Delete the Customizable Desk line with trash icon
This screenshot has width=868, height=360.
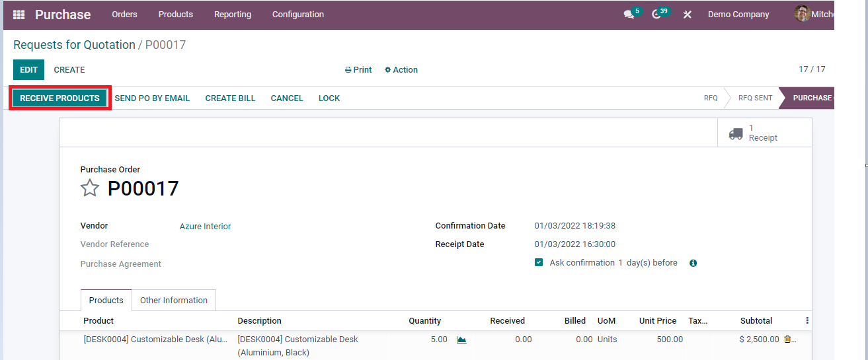pos(787,340)
